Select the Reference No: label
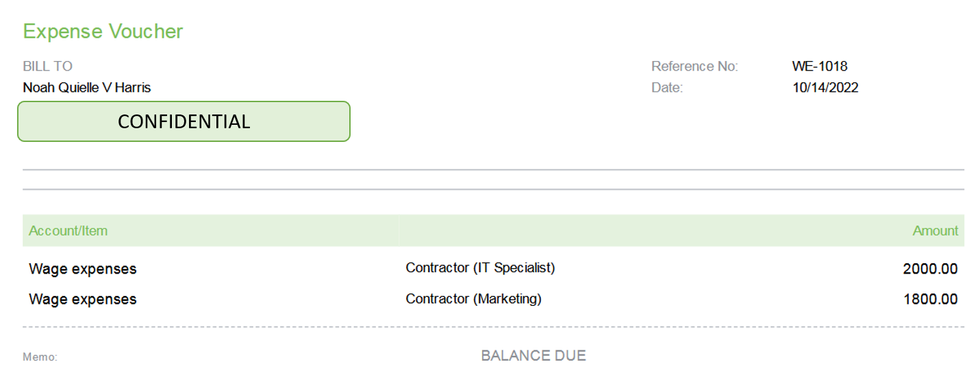The width and height of the screenshot is (980, 386). [x=694, y=67]
